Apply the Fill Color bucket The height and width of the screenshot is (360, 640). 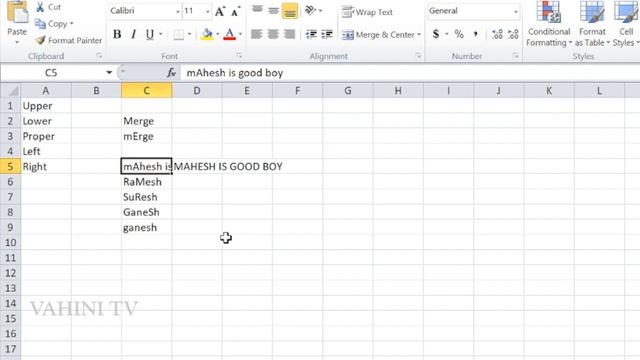(x=207, y=34)
